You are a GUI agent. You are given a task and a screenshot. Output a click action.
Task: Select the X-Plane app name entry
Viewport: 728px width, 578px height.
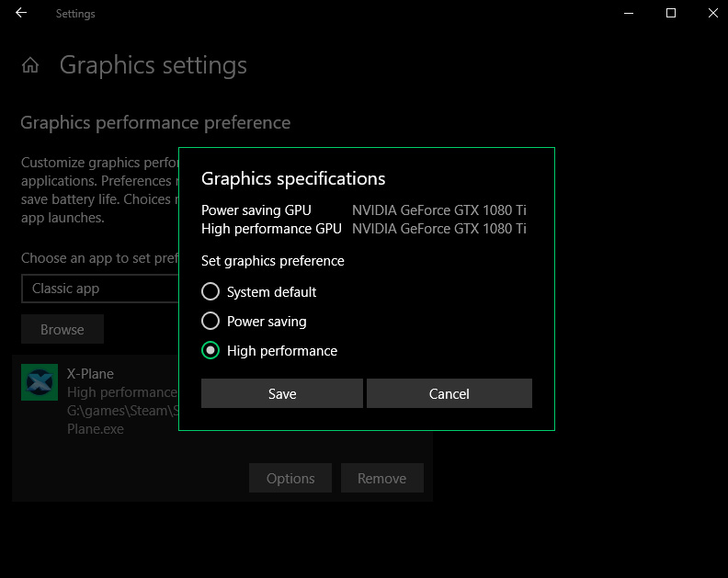pyautogui.click(x=90, y=374)
